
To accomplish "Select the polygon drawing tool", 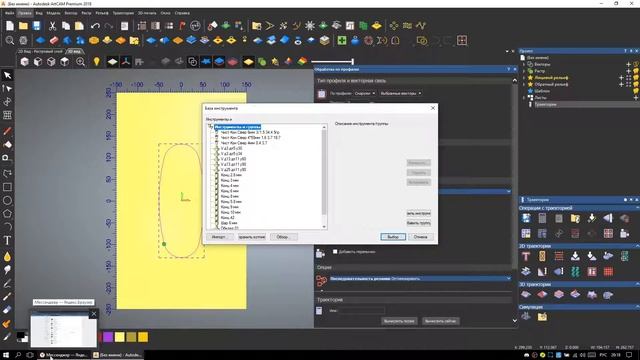I will pos(7,213).
